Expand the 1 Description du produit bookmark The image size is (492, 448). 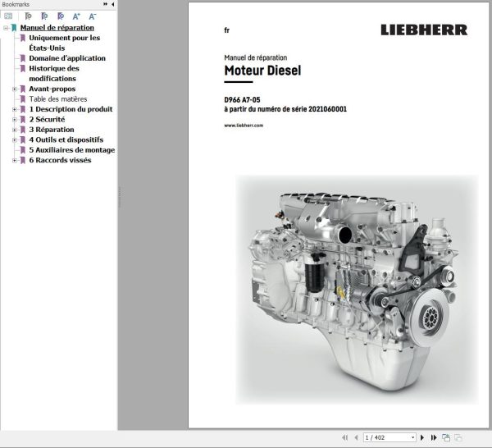(15, 110)
